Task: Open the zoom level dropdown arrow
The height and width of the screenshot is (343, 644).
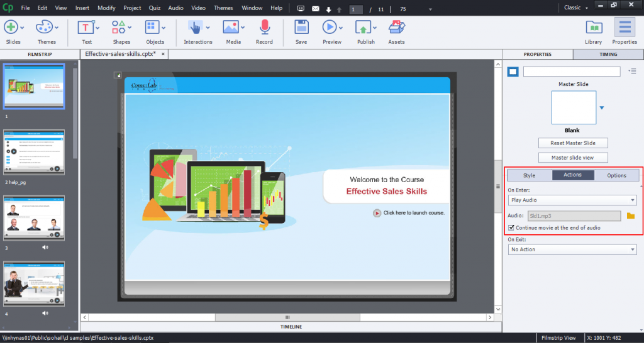Action: pos(430,9)
